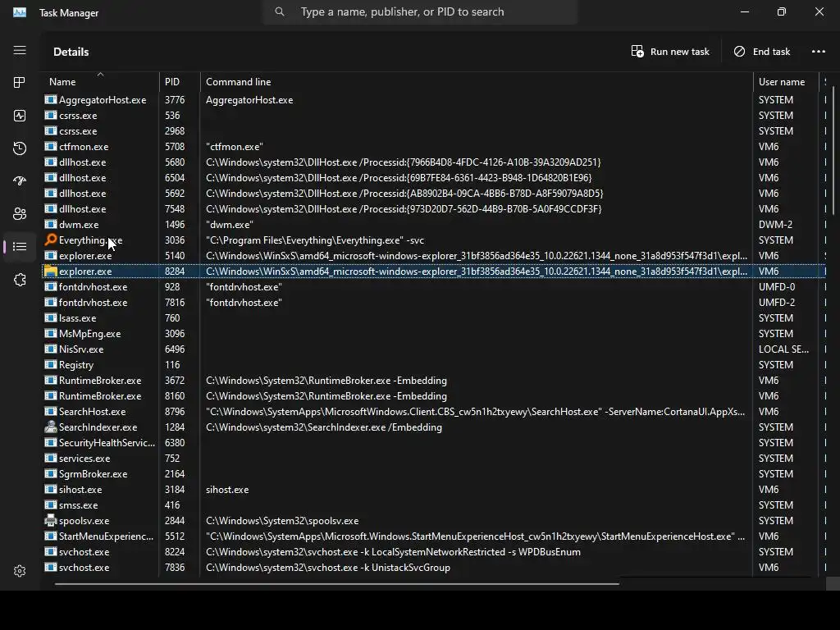Image resolution: width=840 pixels, height=630 pixels.
Task: Focus the search box for name or PID
Action: coord(421,11)
